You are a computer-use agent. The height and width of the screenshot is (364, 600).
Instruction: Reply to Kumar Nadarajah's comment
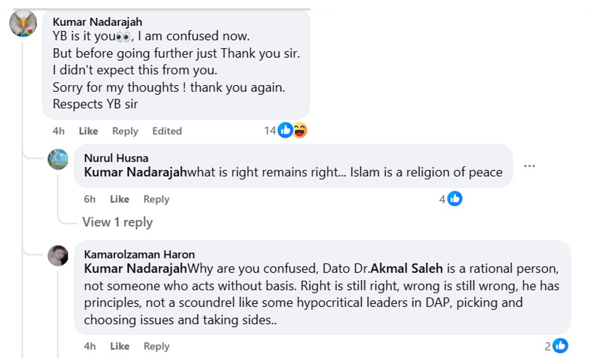point(125,131)
